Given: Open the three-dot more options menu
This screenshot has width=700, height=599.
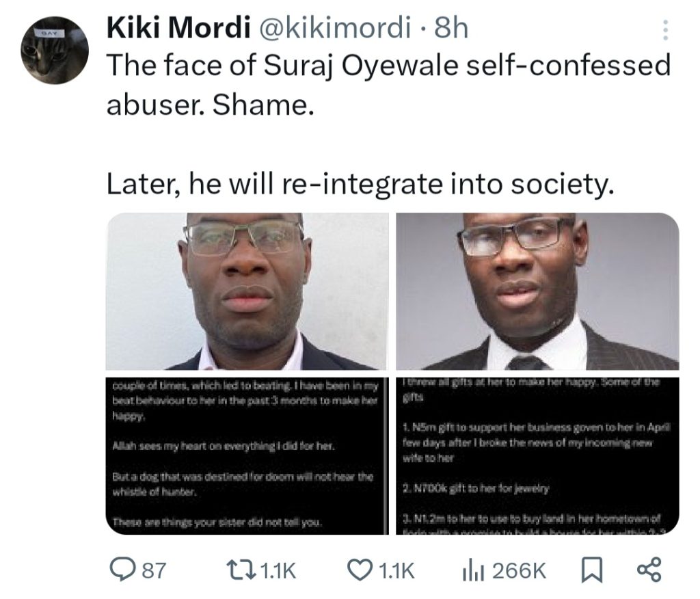Looking at the screenshot, I should (666, 30).
